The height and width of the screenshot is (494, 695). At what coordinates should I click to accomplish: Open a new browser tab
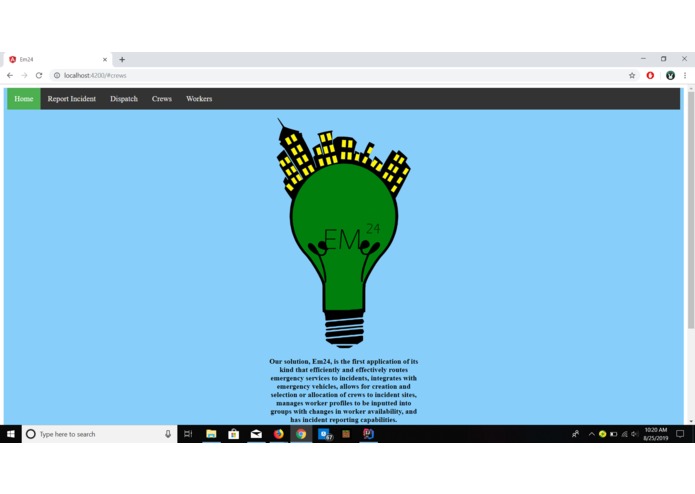[122, 59]
